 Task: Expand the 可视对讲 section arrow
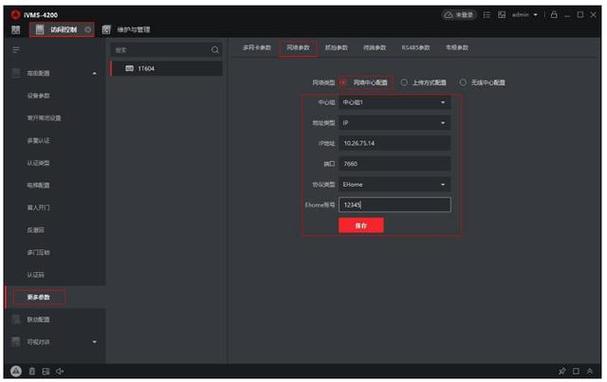(x=94, y=342)
